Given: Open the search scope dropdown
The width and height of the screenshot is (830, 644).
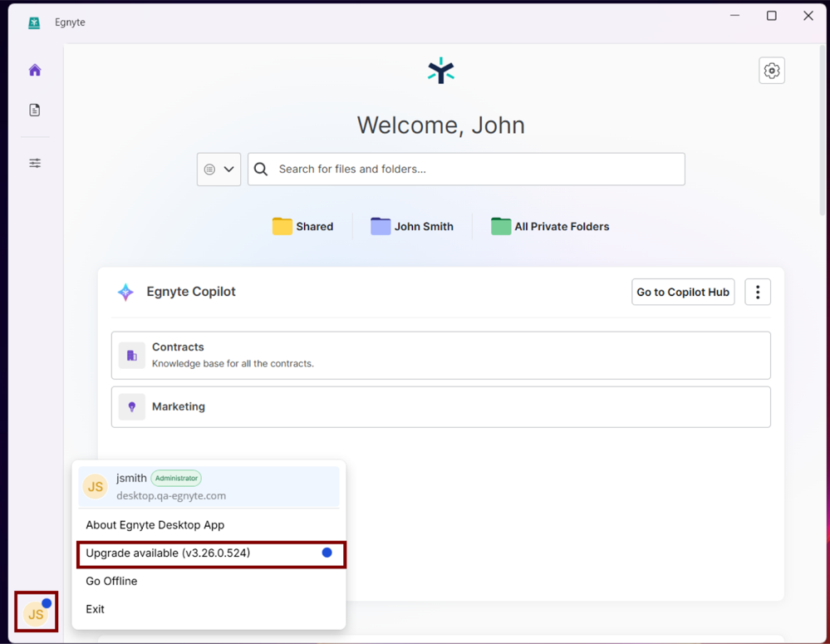Looking at the screenshot, I should [x=219, y=170].
